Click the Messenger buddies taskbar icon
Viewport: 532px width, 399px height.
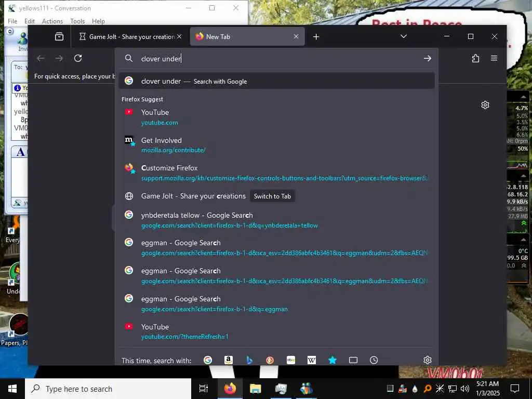pos(306,389)
